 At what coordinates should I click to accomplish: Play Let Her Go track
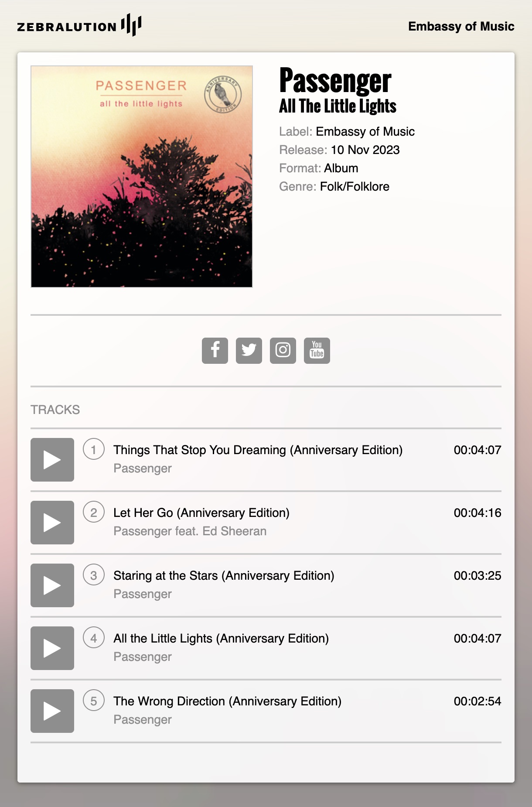(52, 523)
